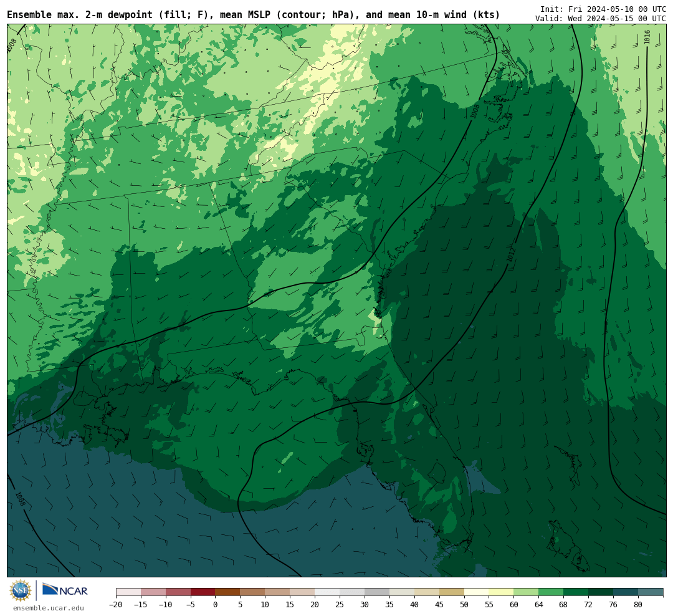Pick the 0–5 brown colorbar swatch
This screenshot has width=673, height=616.
227,592
